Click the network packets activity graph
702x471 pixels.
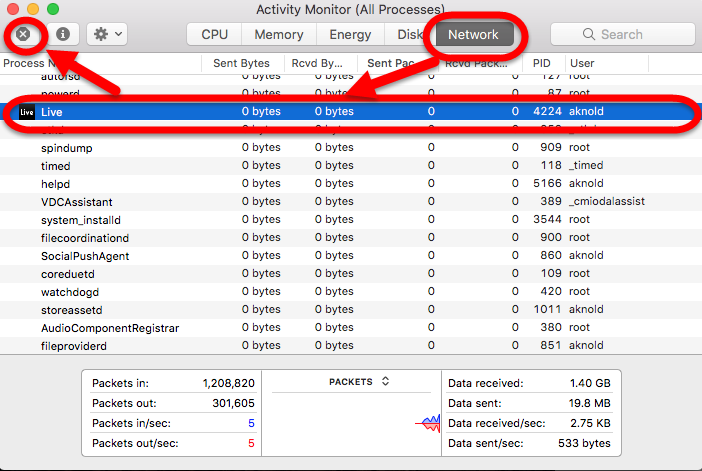click(428, 424)
